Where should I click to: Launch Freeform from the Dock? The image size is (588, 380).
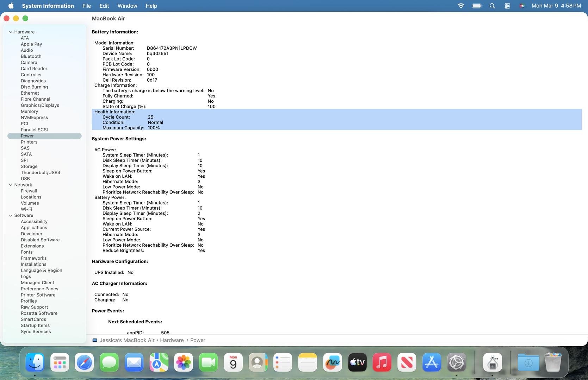[333, 362]
